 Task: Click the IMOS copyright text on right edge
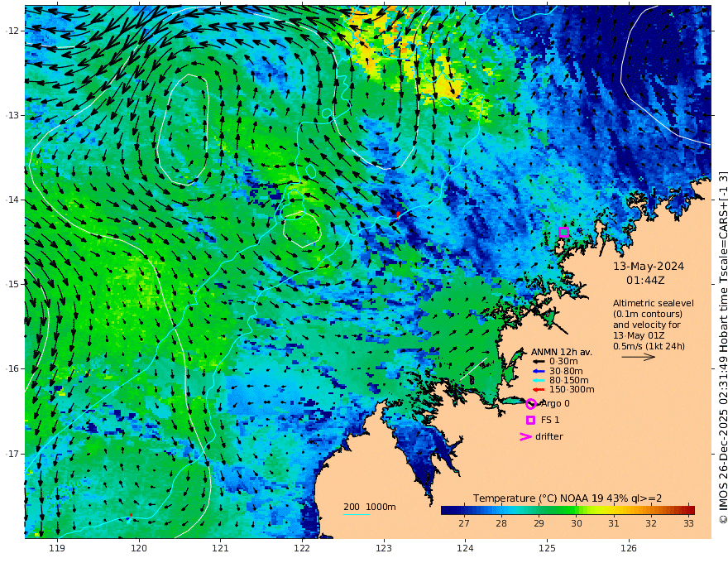(722, 348)
